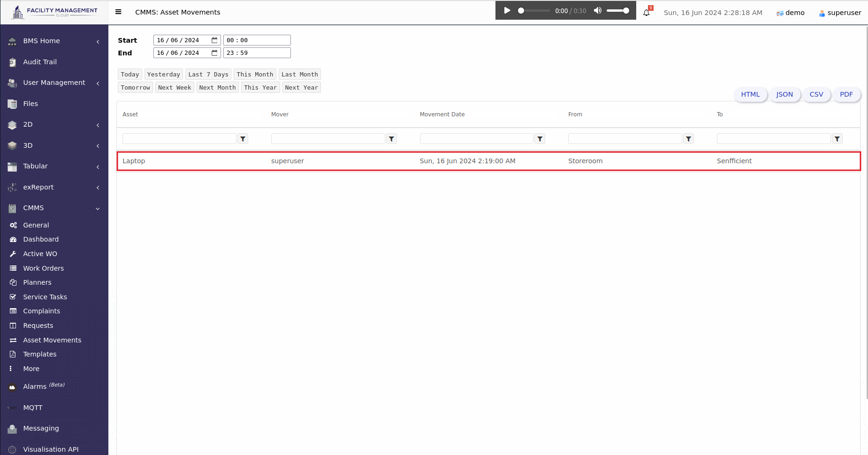Select the This Month preset
This screenshot has width=868, height=455.
pyautogui.click(x=255, y=74)
